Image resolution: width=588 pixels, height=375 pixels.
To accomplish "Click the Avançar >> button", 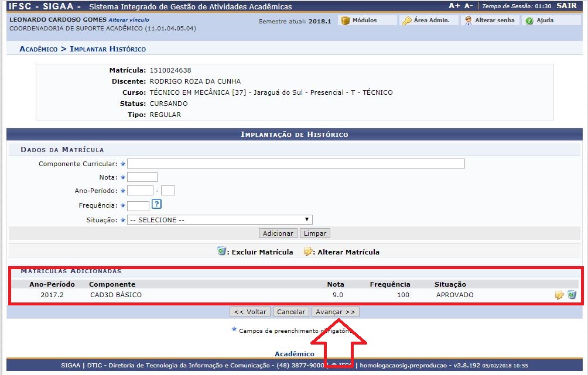I will [335, 312].
